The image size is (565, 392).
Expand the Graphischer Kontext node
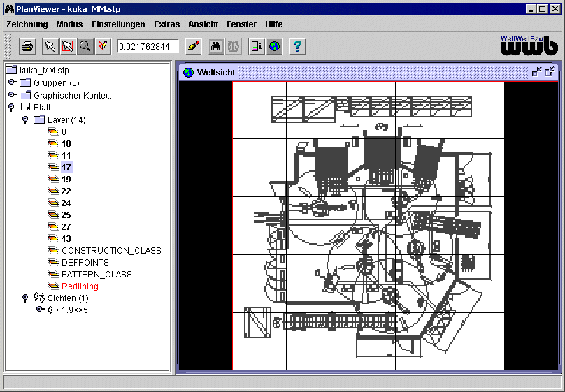pyautogui.click(x=13, y=94)
